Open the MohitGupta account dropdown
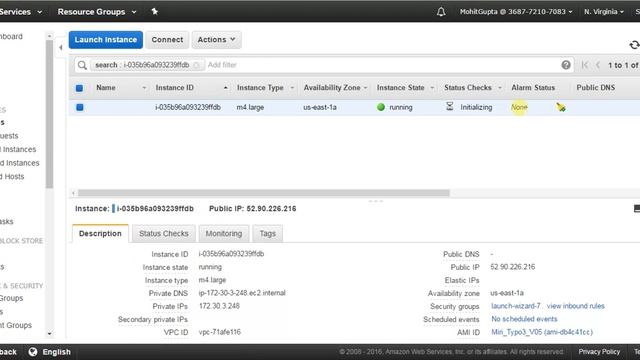Screen dimensions: 640x360 coord(516,12)
